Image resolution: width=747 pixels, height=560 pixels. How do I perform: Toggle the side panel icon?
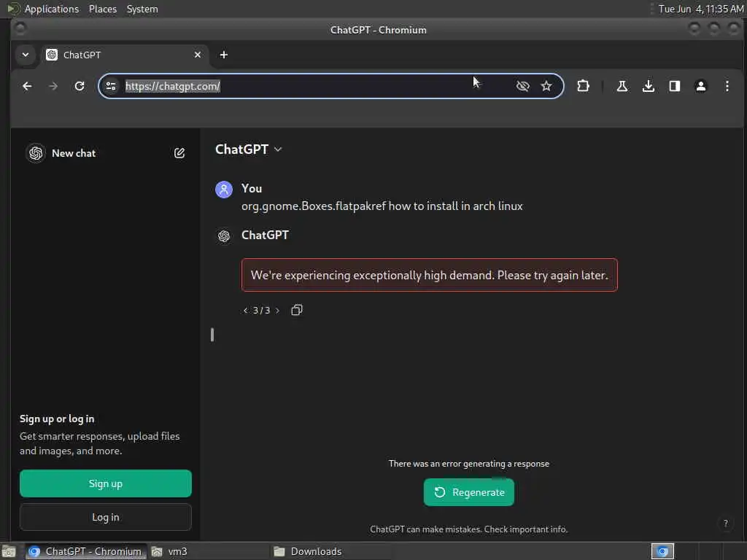point(675,86)
